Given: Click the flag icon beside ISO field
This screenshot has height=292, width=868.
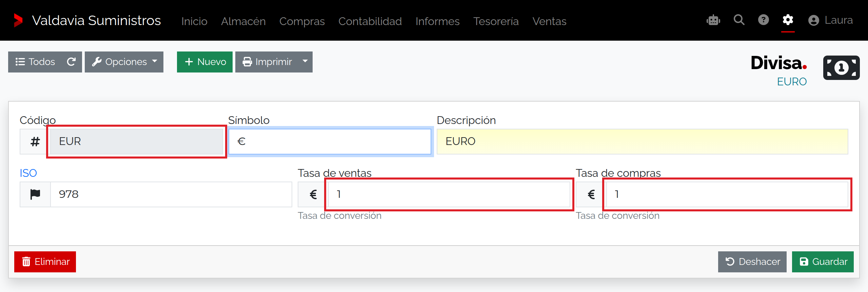Looking at the screenshot, I should pyautogui.click(x=35, y=194).
